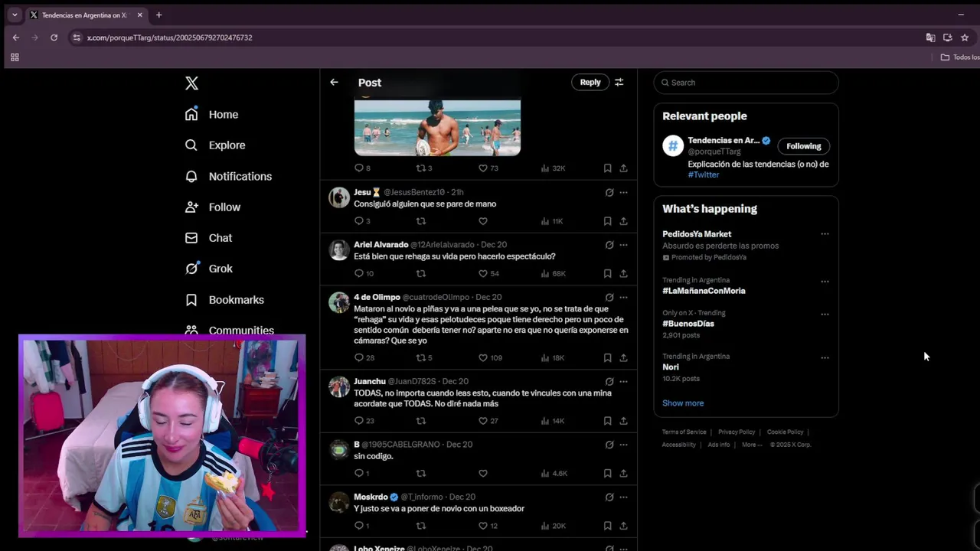Click comment icon on B's reply
980x551 pixels.
pos(358,473)
